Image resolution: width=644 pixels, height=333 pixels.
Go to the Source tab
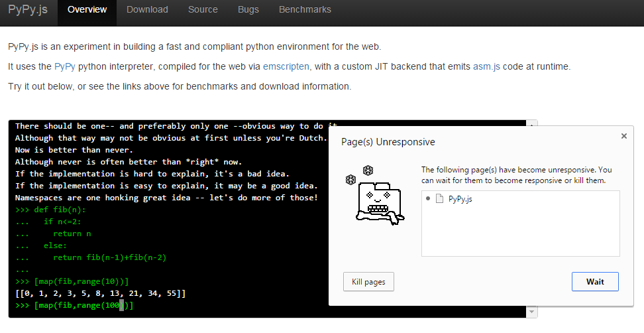[x=203, y=9]
